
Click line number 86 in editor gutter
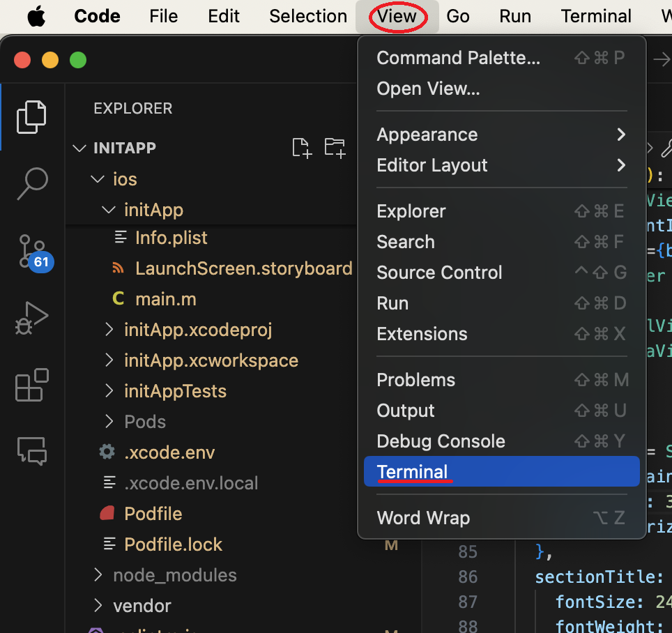point(468,577)
